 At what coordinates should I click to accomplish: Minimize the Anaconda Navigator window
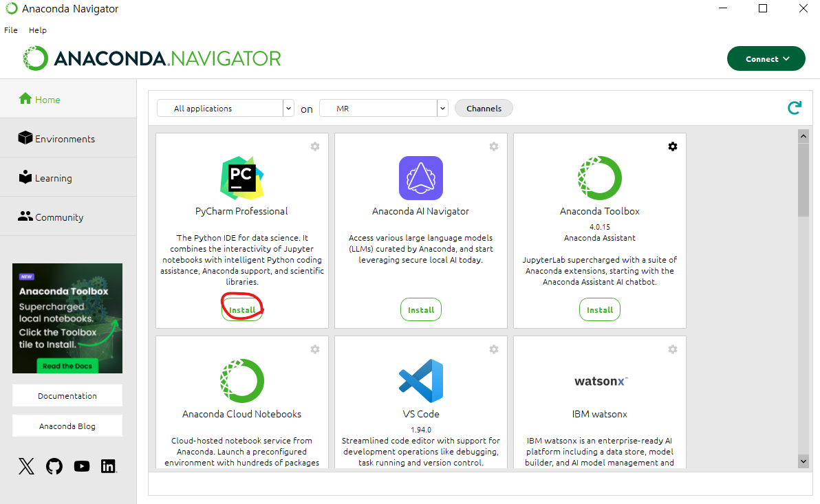point(723,8)
